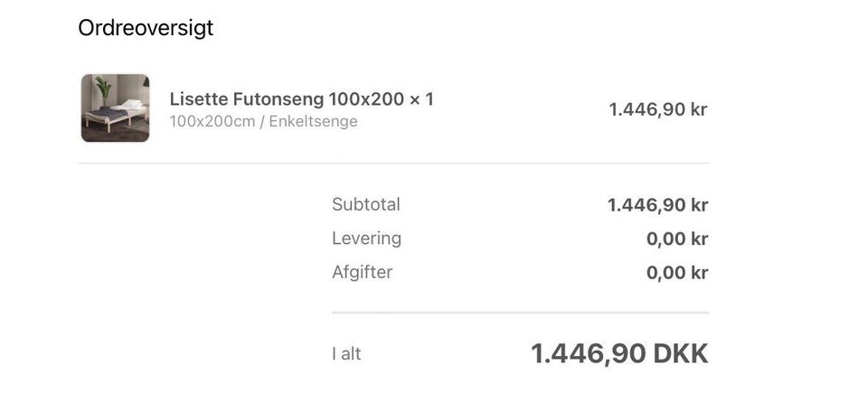Click the divider line below the product row
Screen dimensions: 868x412
[x=393, y=164]
